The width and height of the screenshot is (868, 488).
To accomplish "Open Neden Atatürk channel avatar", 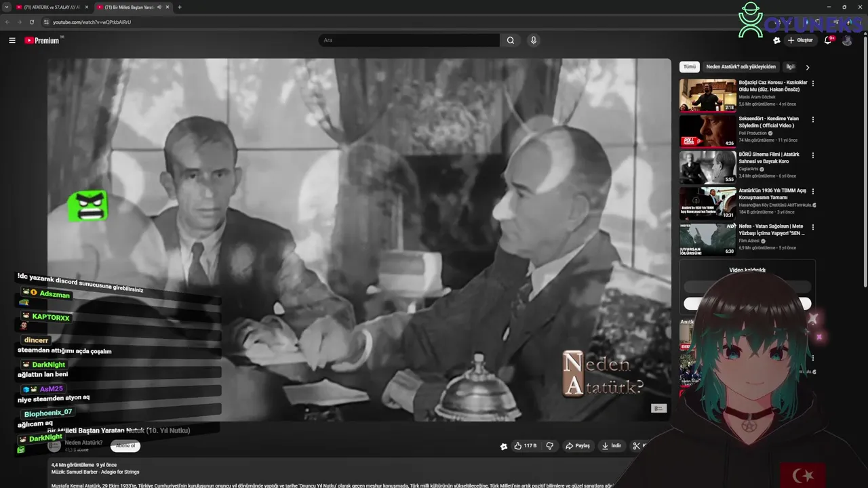I will click(x=54, y=446).
